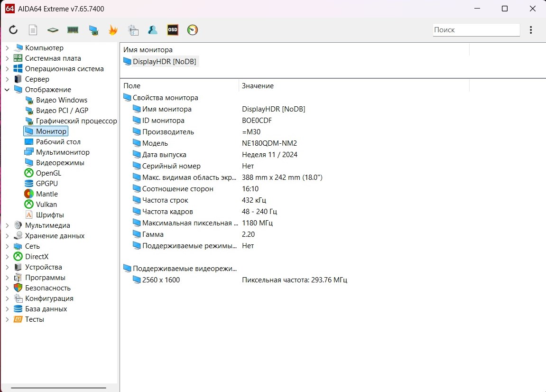
Task: Click the CPU chip toolbar icon
Action: tap(53, 30)
